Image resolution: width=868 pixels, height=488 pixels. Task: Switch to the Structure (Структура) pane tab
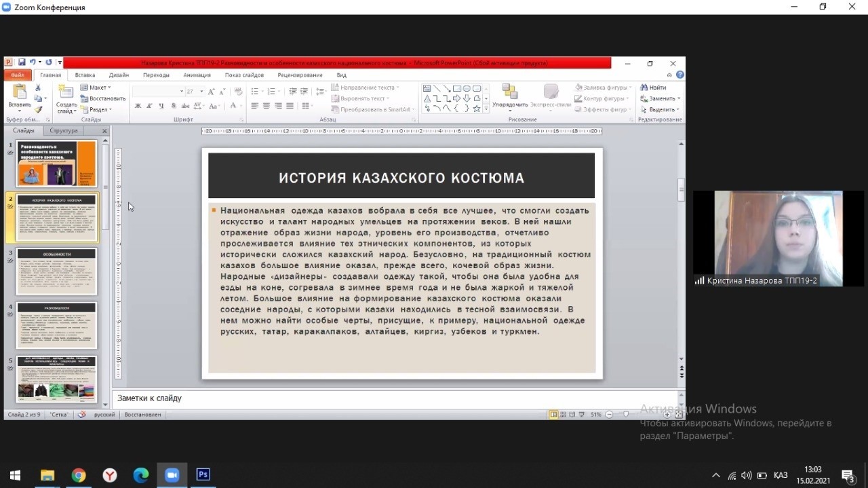tap(64, 130)
